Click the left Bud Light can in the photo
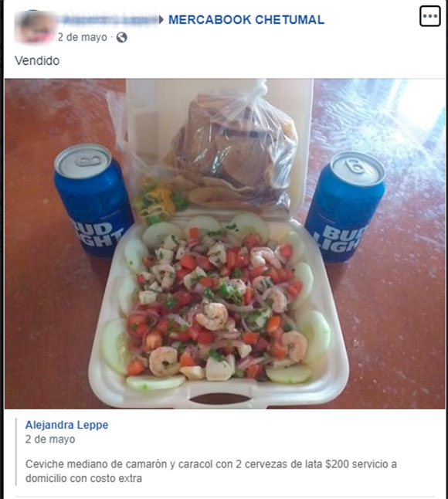 [92, 201]
